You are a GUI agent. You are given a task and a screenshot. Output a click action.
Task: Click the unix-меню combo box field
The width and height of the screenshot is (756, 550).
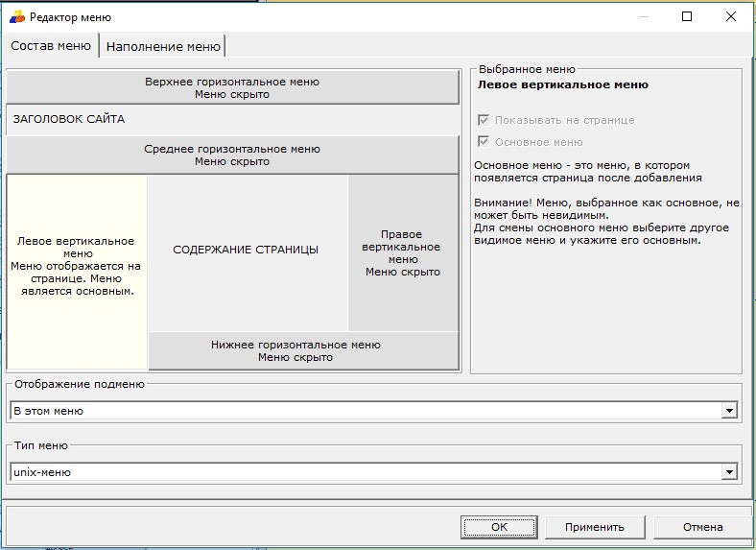coord(365,472)
